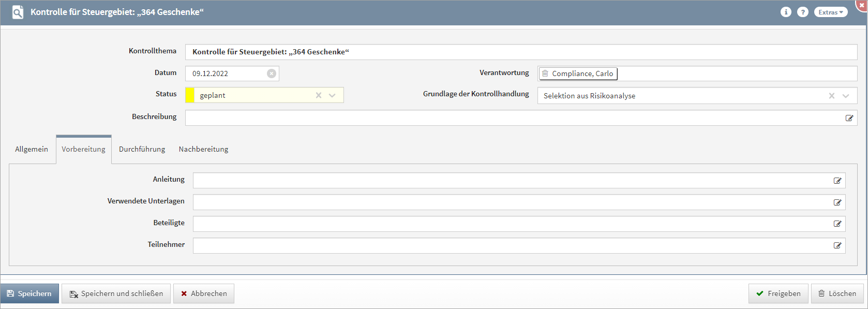Open editor icon for Beschreibung field
The width and height of the screenshot is (868, 309).
(x=849, y=118)
